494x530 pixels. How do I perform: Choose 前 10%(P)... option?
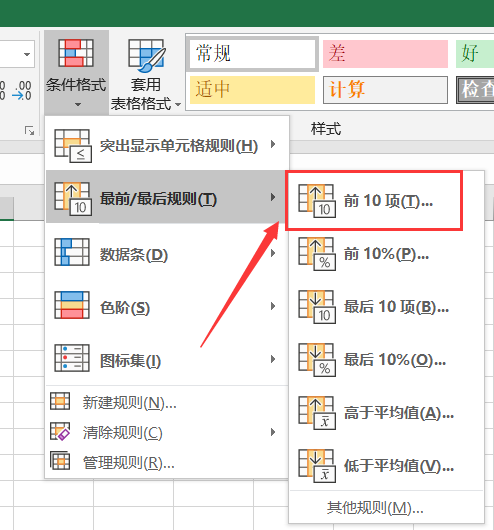click(x=387, y=254)
